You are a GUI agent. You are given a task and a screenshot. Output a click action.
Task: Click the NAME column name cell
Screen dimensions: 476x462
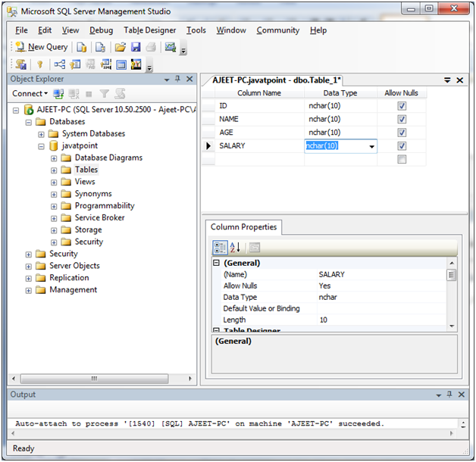(x=259, y=119)
